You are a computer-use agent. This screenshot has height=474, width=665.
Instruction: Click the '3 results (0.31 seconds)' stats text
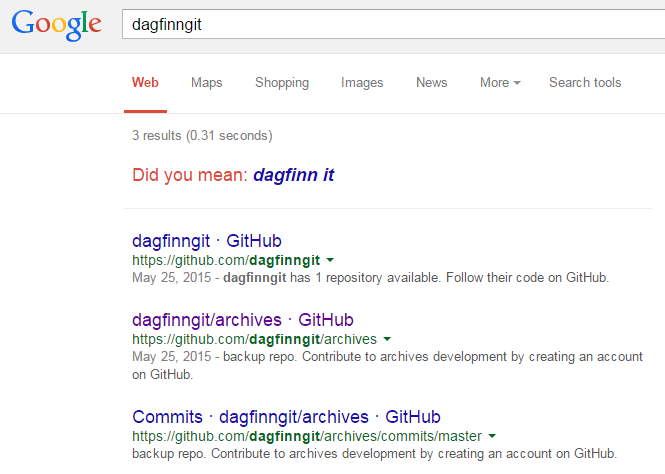pyautogui.click(x=202, y=136)
